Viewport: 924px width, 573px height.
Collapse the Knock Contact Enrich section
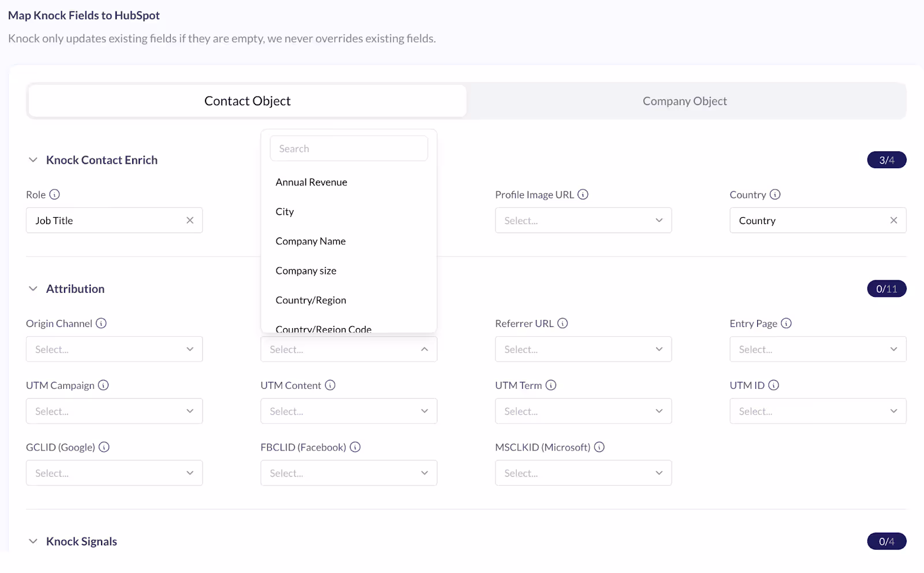pos(32,160)
